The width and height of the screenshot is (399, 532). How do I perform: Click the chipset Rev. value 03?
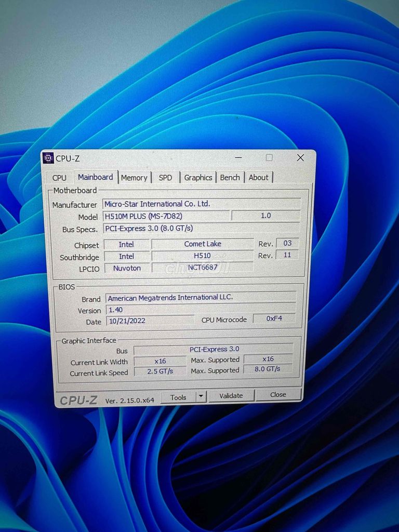click(x=287, y=243)
